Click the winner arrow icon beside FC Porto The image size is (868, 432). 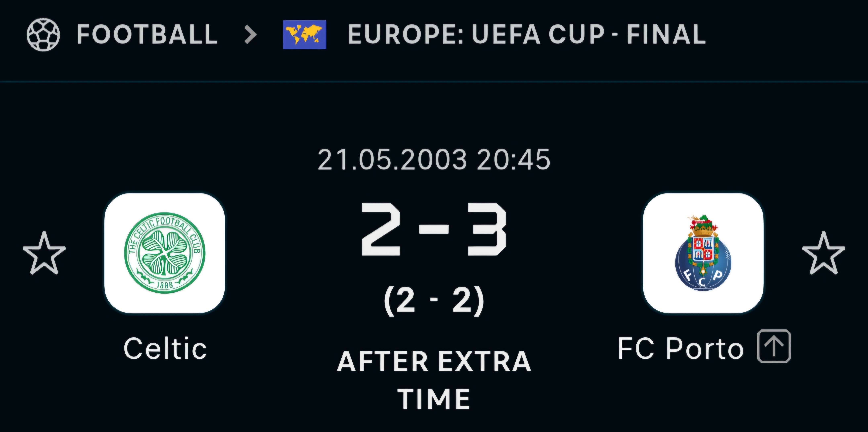[774, 346]
